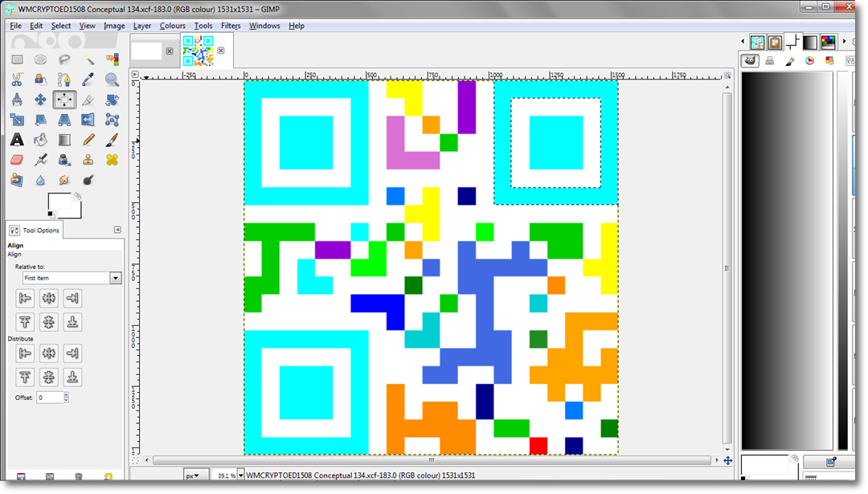868x494 pixels.
Task: Reset to default black and white colours
Action: tap(51, 214)
